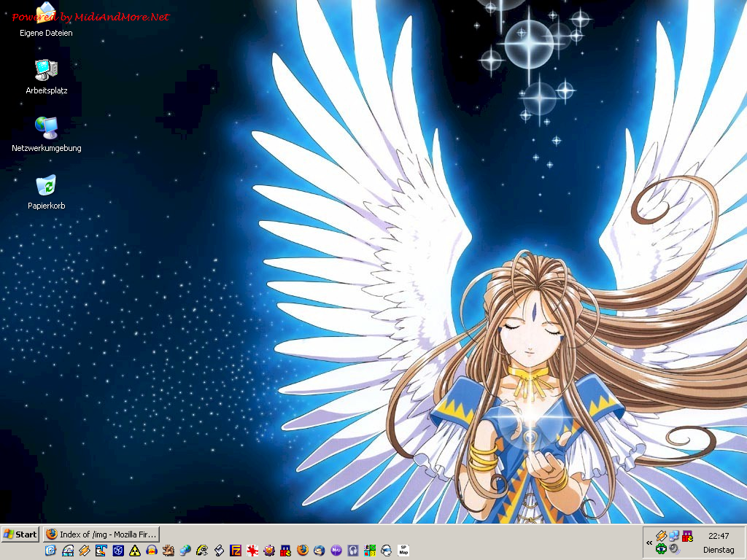Image resolution: width=747 pixels, height=560 pixels.
Task: Click the SP Map quick launch icon
Action: (x=403, y=551)
